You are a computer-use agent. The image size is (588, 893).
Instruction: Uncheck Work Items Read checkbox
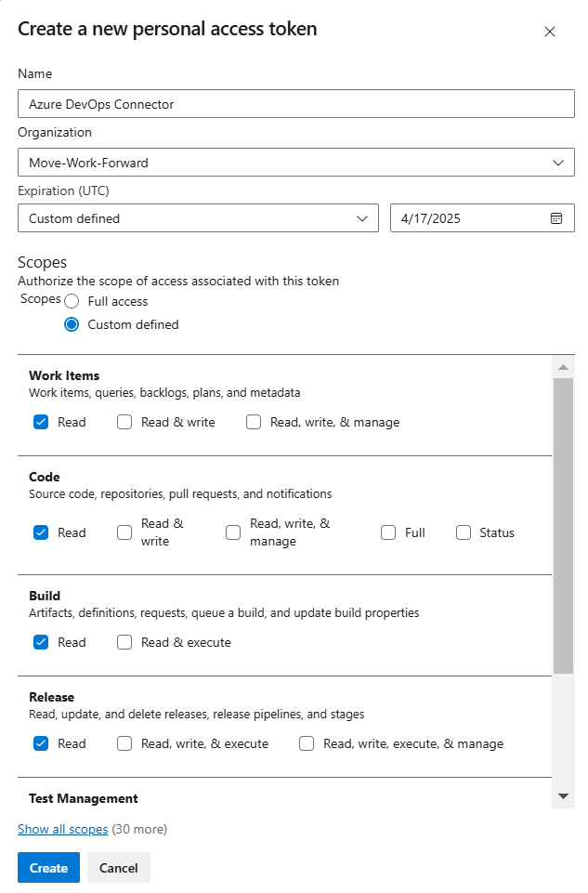click(x=41, y=422)
